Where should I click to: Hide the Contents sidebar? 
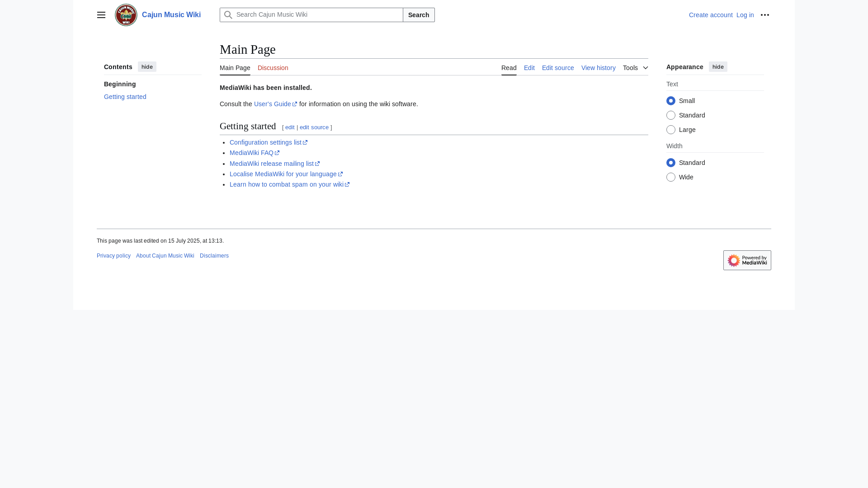coord(147,67)
